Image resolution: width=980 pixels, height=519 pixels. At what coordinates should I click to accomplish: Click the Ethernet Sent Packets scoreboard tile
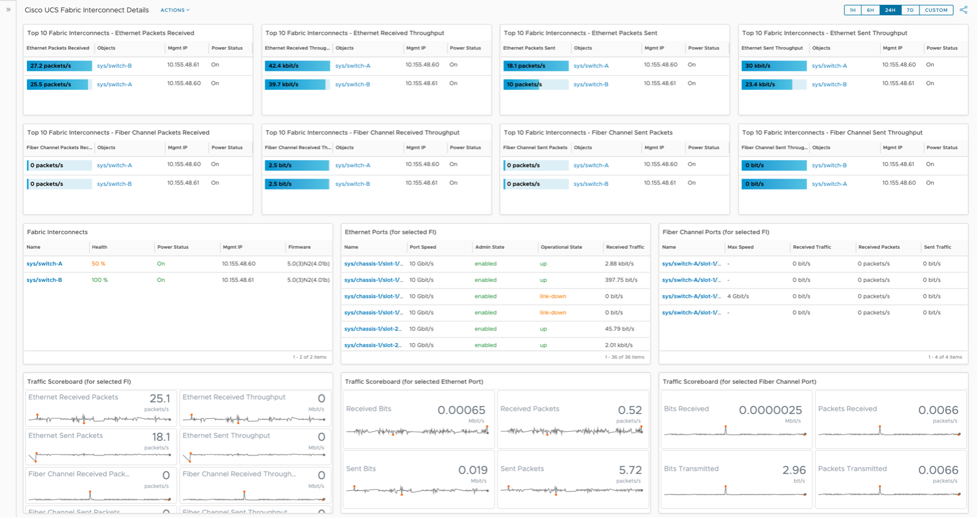pos(101,447)
